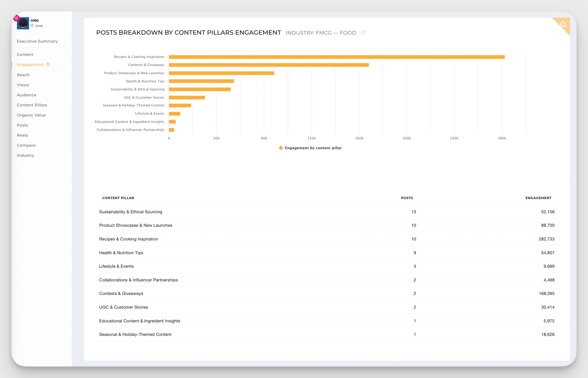Click the Recipes & Cooking Inspiration bar
Screen dimensions: 588x378
tap(337, 57)
